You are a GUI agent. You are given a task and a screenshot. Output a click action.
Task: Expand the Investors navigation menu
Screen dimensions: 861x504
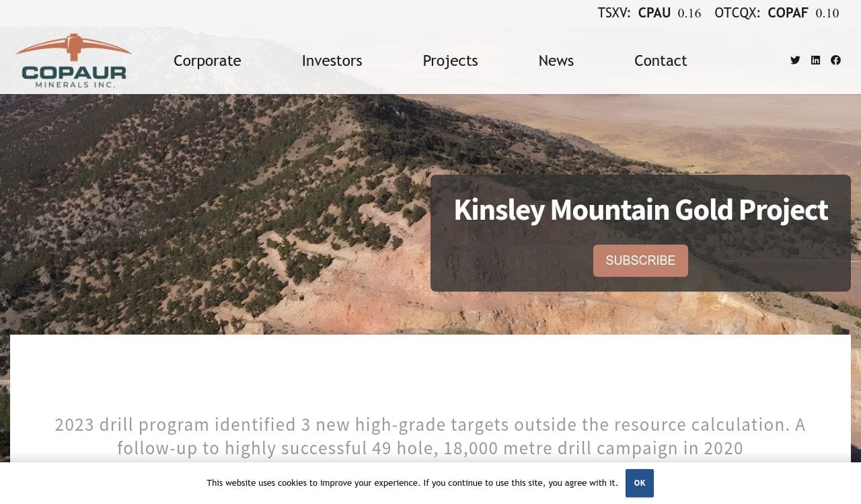point(332,60)
